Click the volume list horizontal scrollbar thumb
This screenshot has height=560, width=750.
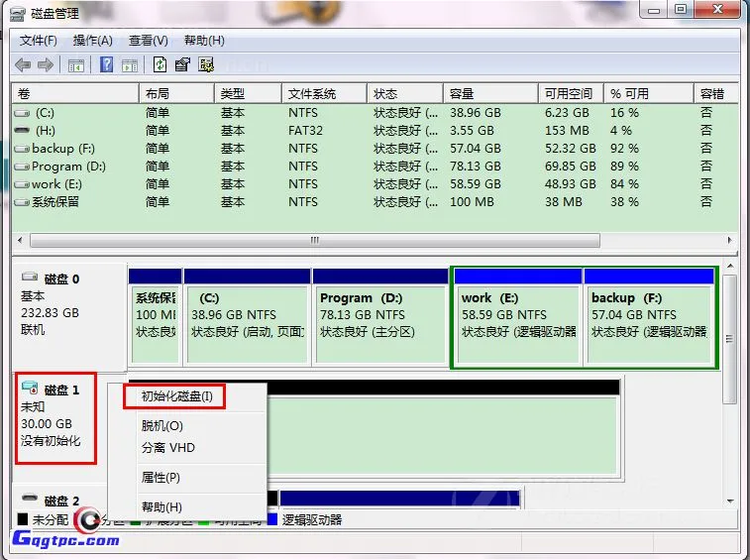coord(315,240)
